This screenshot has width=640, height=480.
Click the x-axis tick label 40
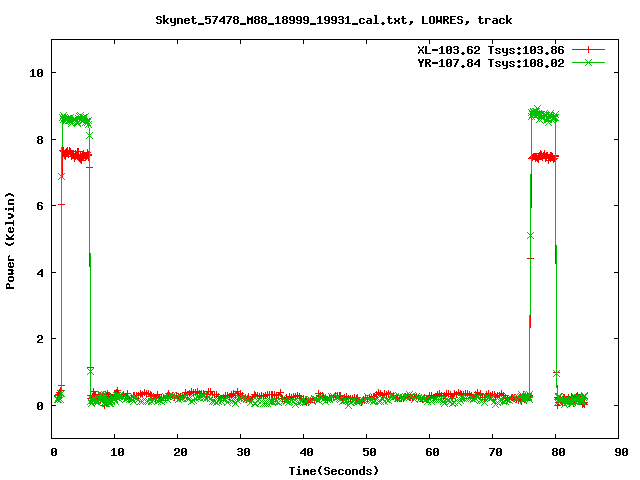click(x=307, y=452)
